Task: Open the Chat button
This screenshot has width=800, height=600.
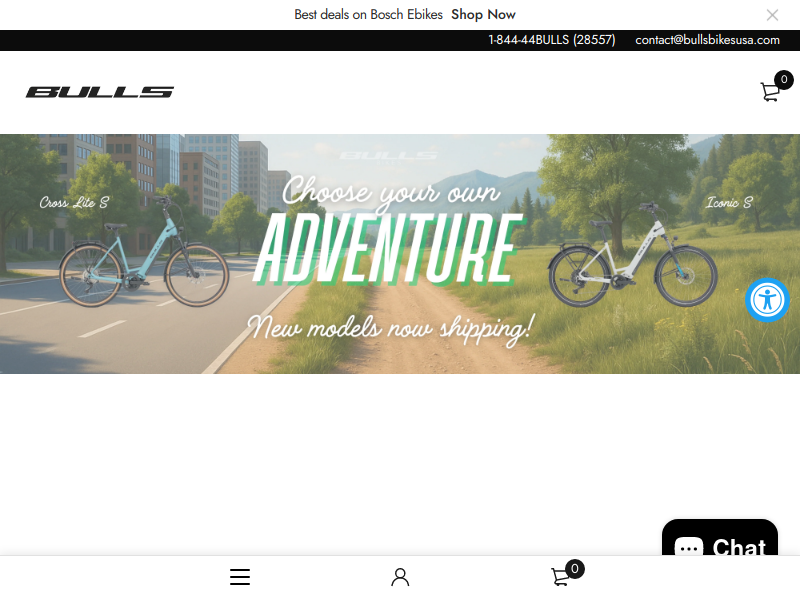Action: 720,538
